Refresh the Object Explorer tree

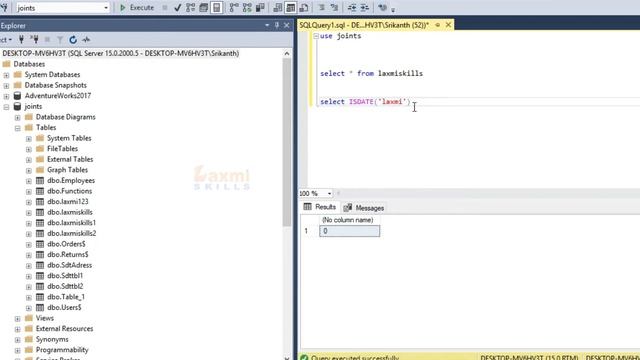pyautogui.click(x=73, y=40)
